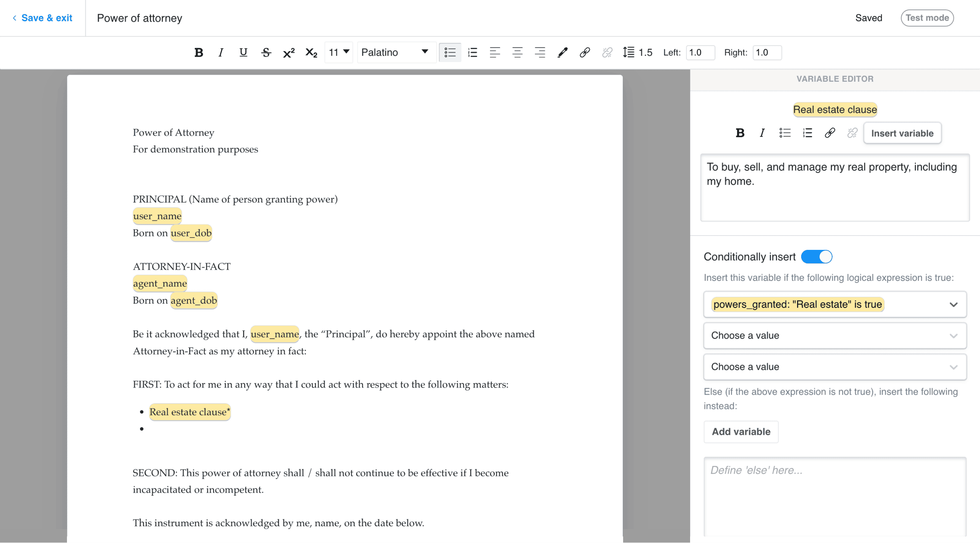
Task: Toggle italic in the Variable Editor
Action: [762, 133]
